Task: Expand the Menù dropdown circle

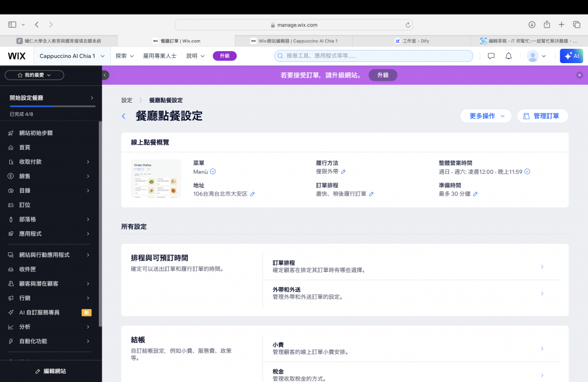Action: pos(213,171)
